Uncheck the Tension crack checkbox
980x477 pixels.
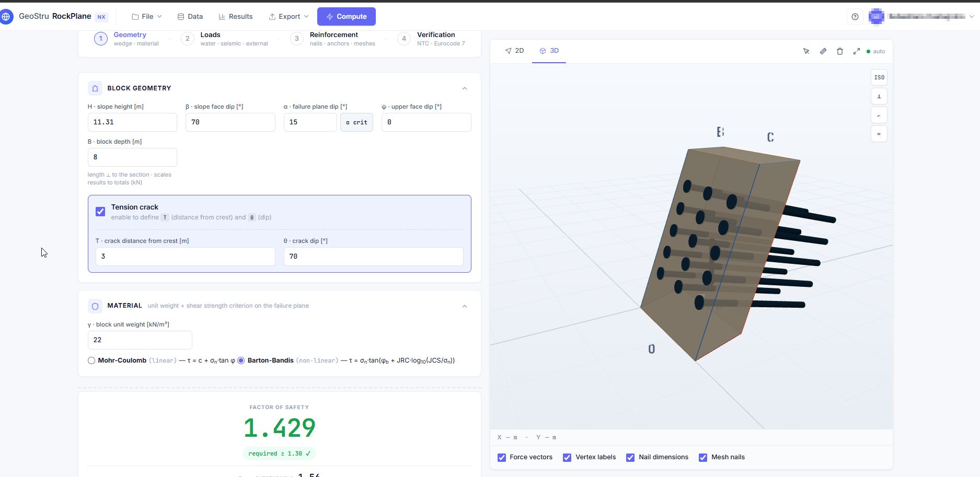[100, 212]
